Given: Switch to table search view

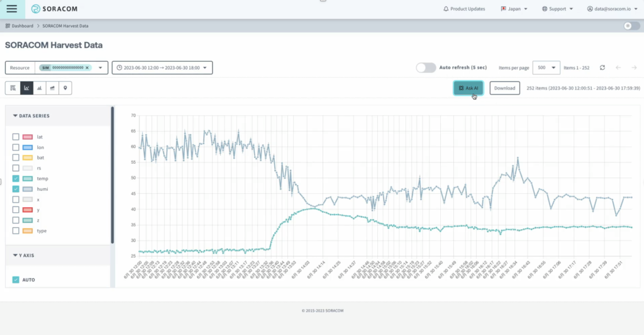Looking at the screenshot, I should click(x=13, y=88).
